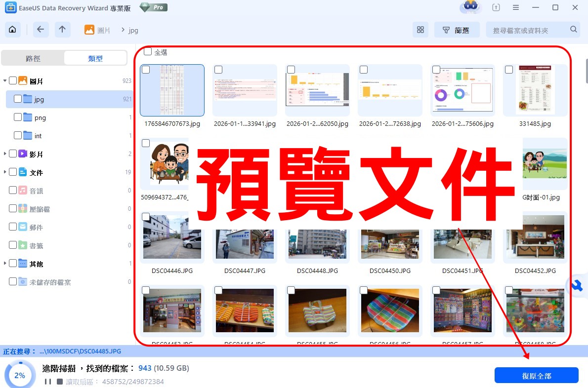Screen dimensions: 588x388
Task: Tick the 其他 category checkbox
Action: tap(13, 263)
